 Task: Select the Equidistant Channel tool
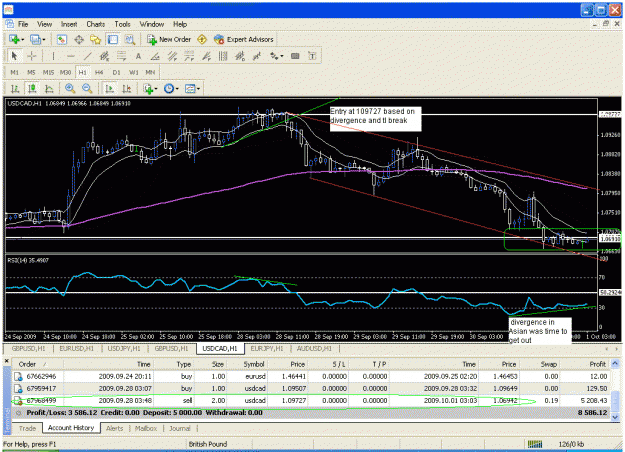104,56
